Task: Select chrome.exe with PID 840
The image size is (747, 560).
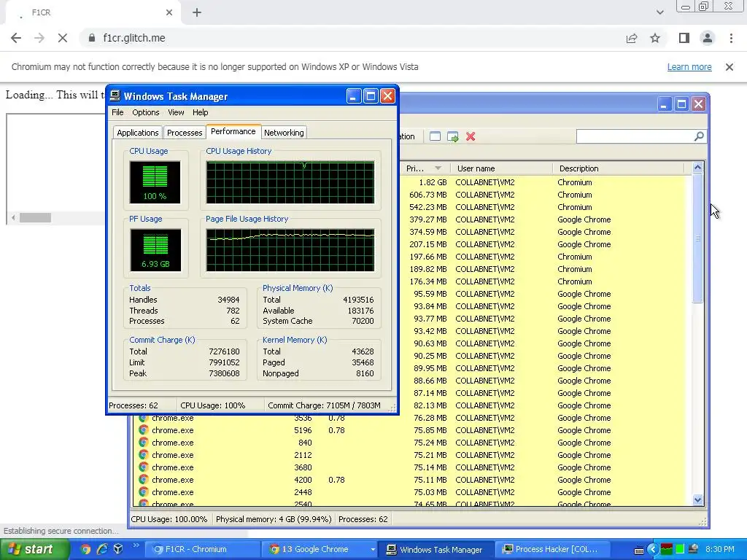Action: 412,443
